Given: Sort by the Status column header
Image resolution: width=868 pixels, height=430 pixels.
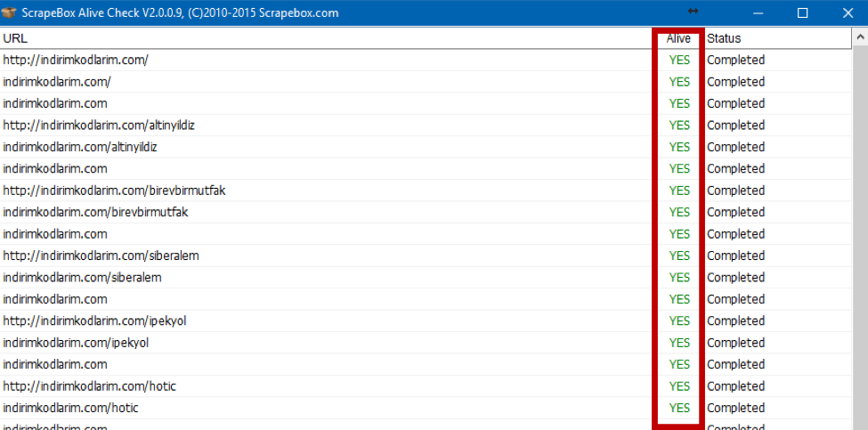Looking at the screenshot, I should point(777,38).
